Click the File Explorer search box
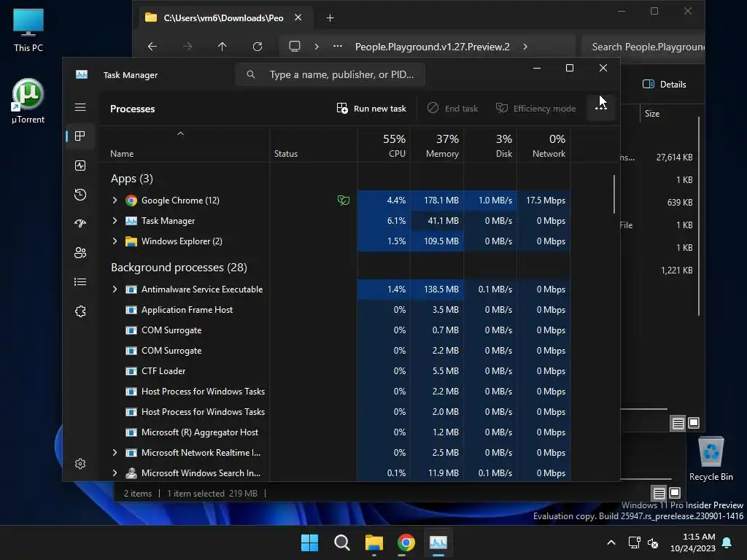The width and height of the screenshot is (747, 560). coord(643,47)
